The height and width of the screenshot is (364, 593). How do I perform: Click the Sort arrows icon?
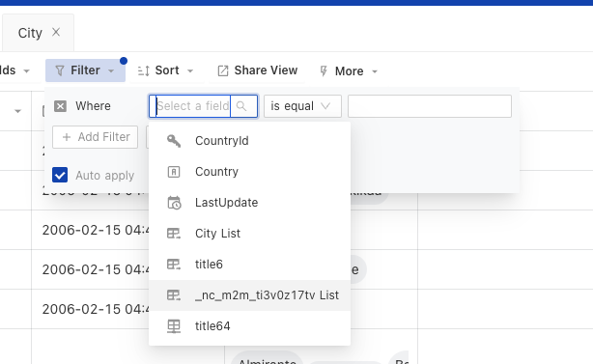click(144, 70)
